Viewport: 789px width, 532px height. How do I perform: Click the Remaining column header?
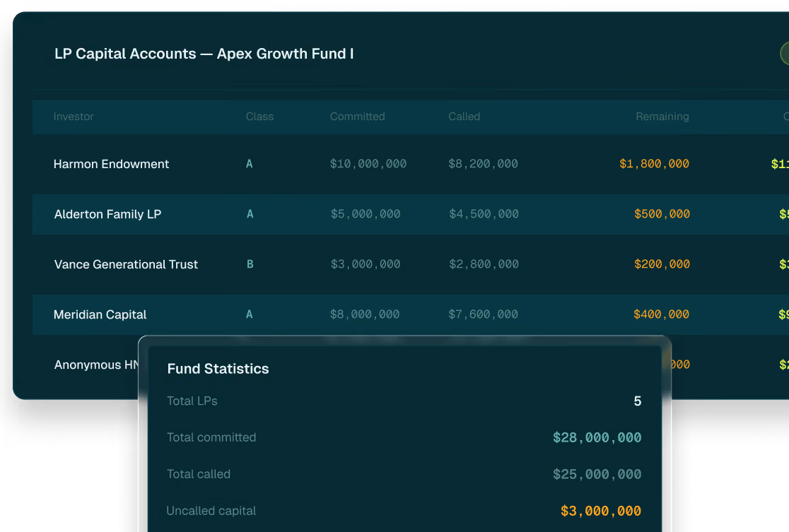(x=662, y=117)
